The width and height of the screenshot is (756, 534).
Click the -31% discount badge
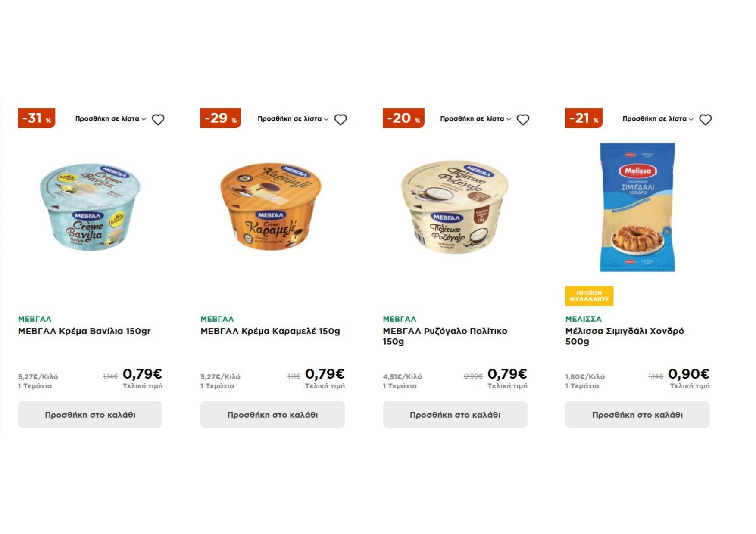[37, 118]
